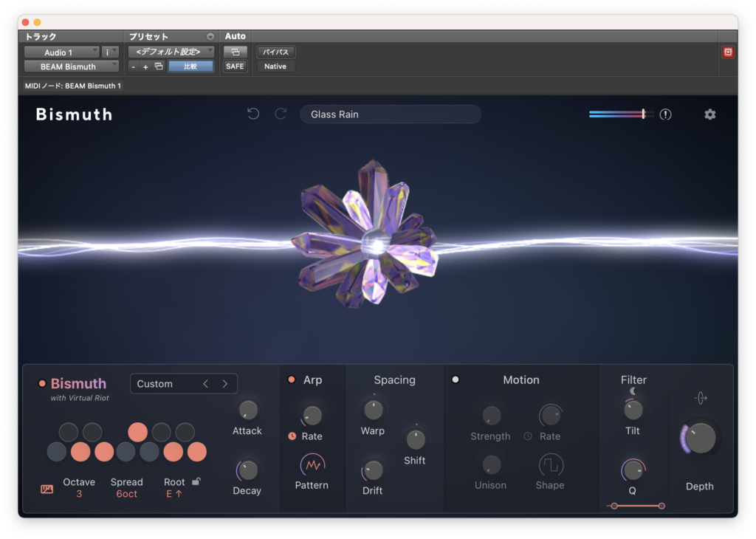Click the Arp Rate sync clock icon
This screenshot has height=539, width=756.
tap(292, 436)
